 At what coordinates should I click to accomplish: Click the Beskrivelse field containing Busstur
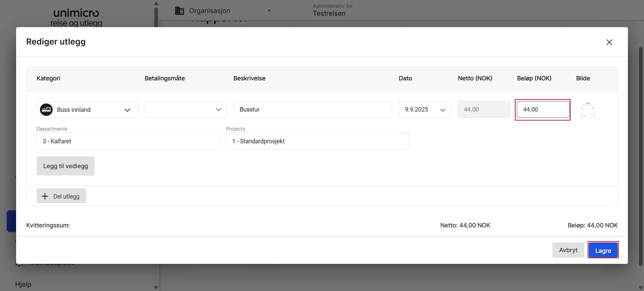pos(312,110)
